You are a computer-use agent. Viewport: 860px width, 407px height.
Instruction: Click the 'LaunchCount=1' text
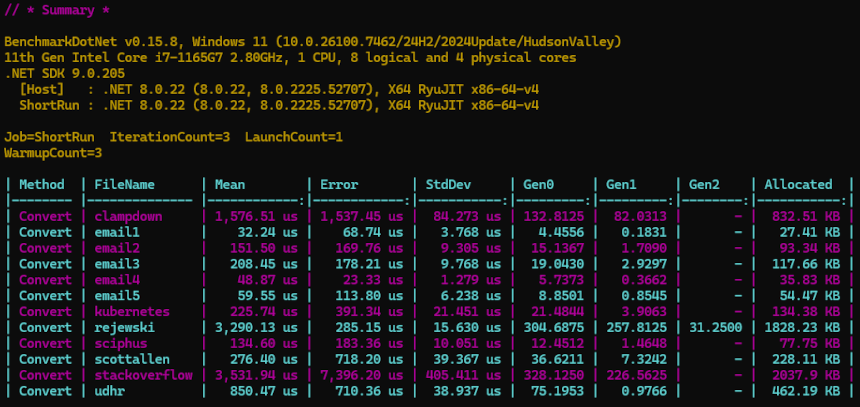click(x=294, y=137)
